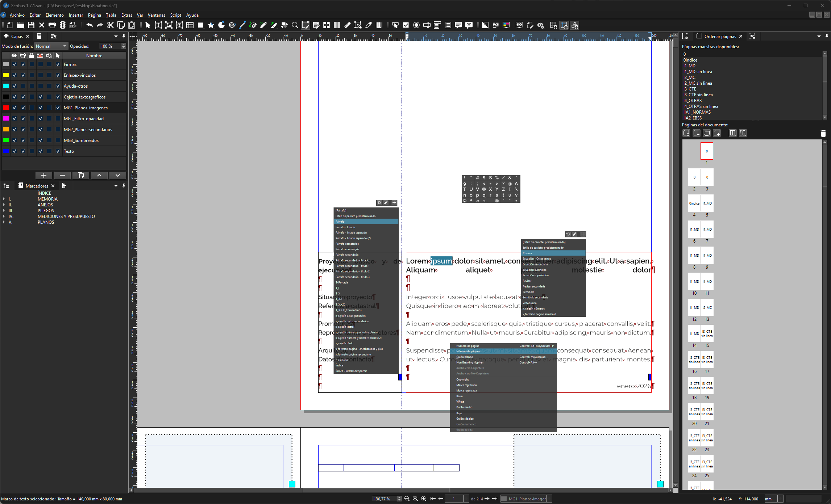
Task: Activate the Eyedropper tool
Action: 368,25
